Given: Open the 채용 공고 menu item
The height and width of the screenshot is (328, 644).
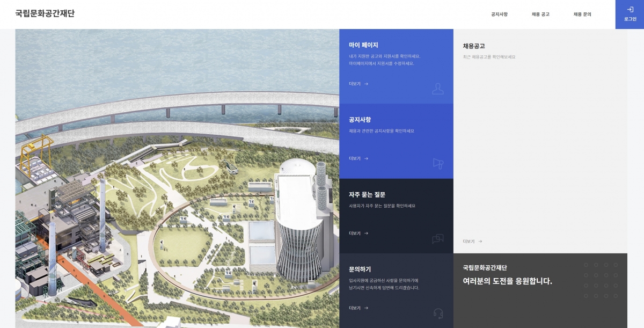Looking at the screenshot, I should click(540, 14).
